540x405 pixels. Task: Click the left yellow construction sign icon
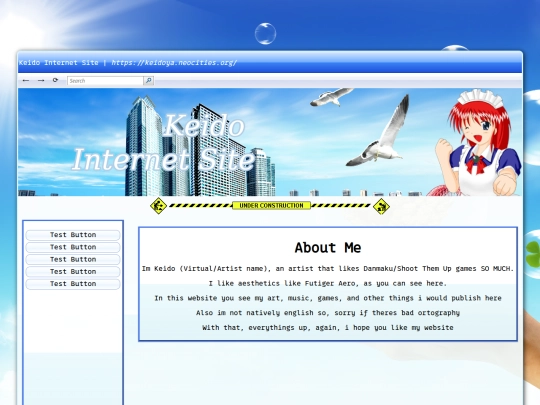click(x=158, y=206)
